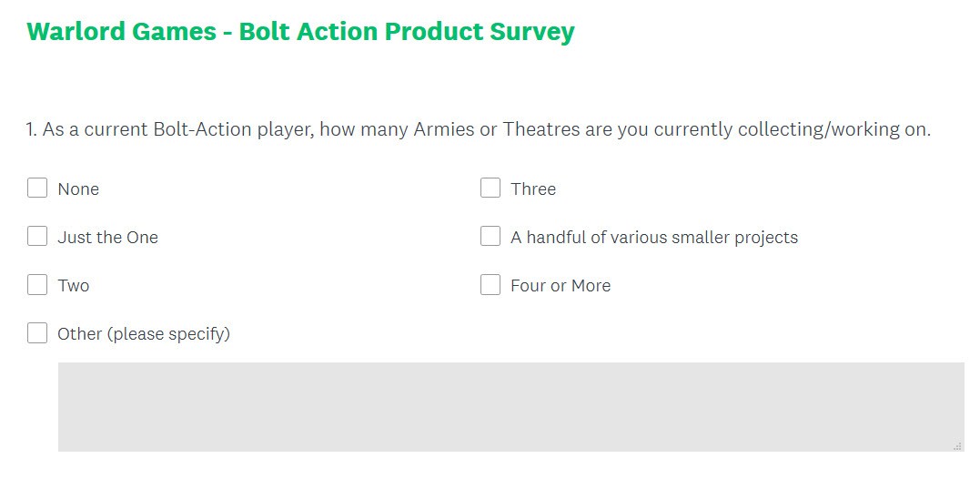
Task: Select the 'Four or More' label text
Action: tap(561, 286)
